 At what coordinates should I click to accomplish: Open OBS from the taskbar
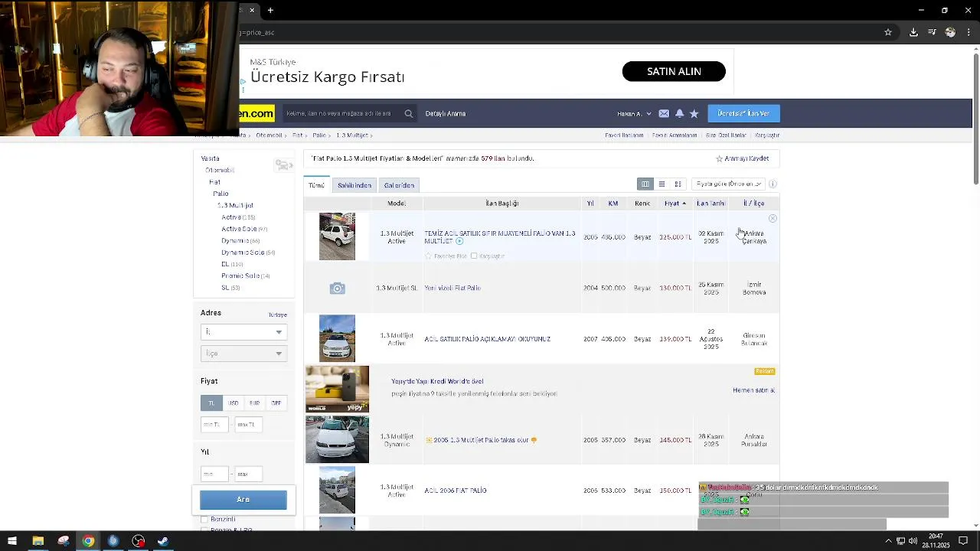[x=138, y=541]
